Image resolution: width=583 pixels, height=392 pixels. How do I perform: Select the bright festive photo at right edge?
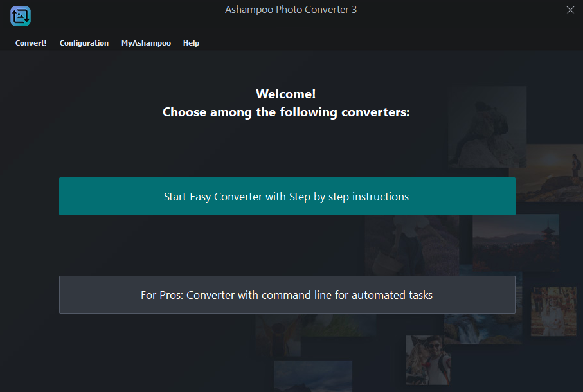point(553,311)
